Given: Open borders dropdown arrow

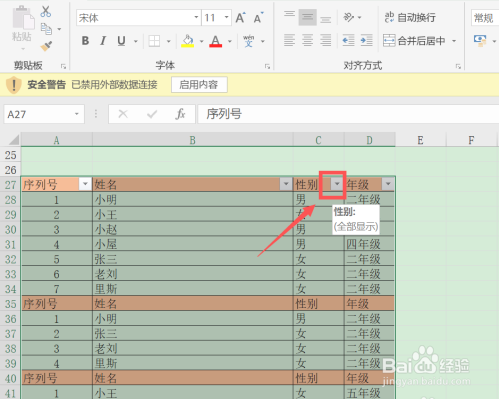Looking at the screenshot, I should click(168, 41).
